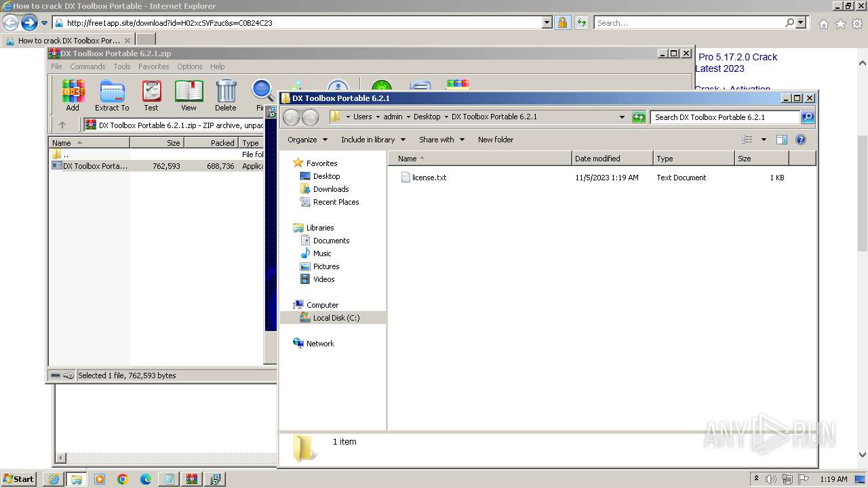Sort by Date modified column in Explorer
The height and width of the screenshot is (488, 868).
(x=612, y=159)
